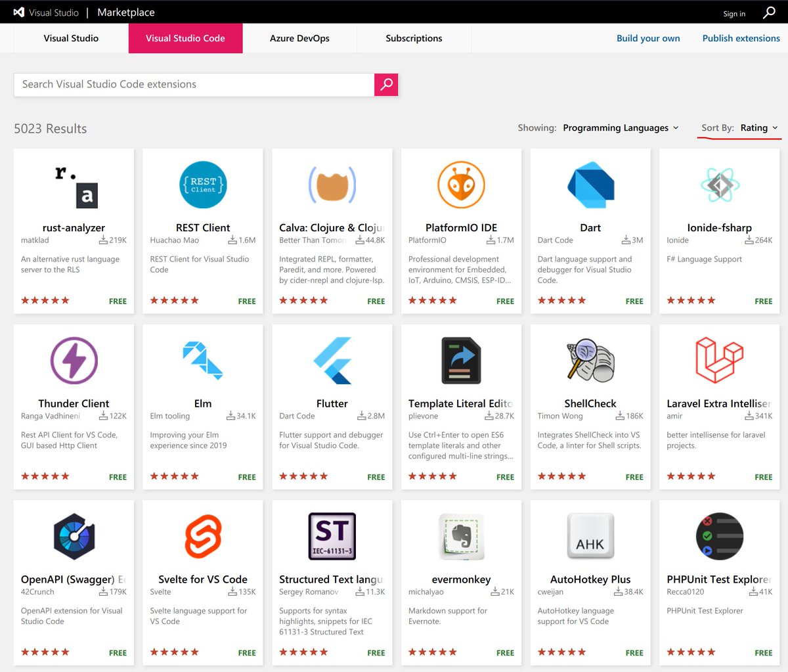Screen dimensions: 788x672
Task: Open the Subscriptions tab
Action: pyautogui.click(x=414, y=38)
